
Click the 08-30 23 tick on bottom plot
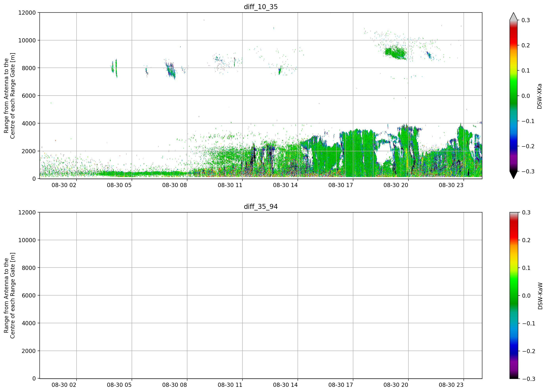tap(451, 385)
